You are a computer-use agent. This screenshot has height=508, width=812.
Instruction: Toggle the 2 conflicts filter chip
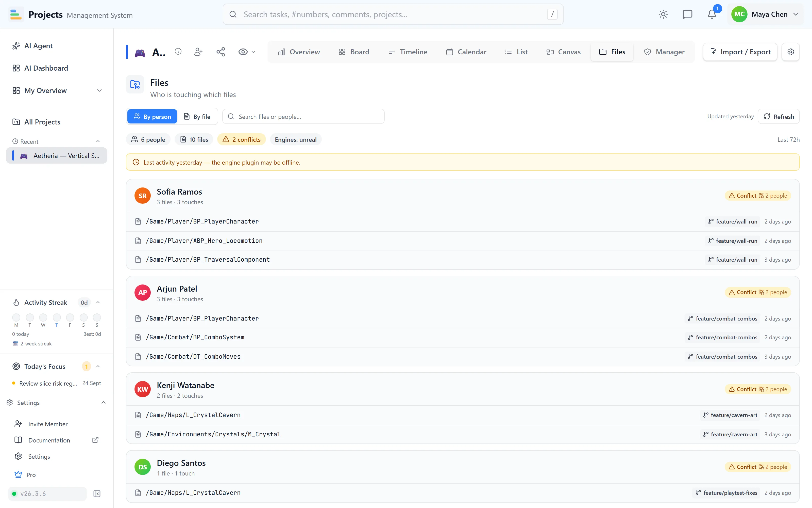242,139
